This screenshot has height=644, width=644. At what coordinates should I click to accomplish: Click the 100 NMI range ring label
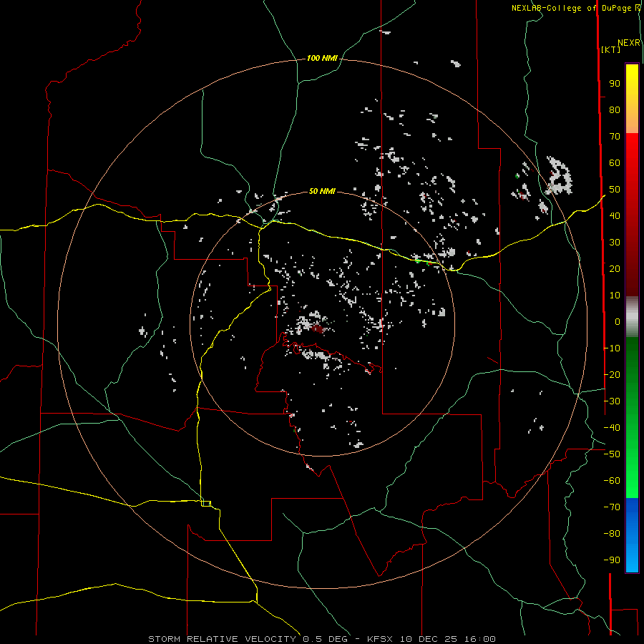point(321,58)
